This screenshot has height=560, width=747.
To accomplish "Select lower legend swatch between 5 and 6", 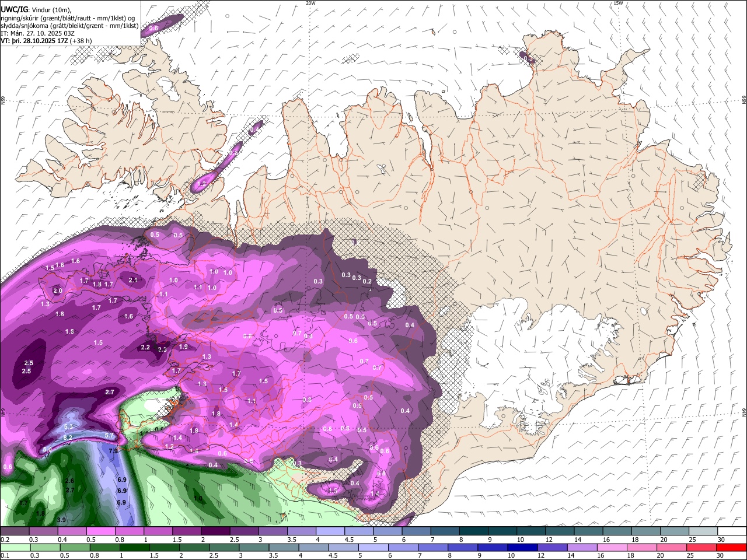I will click(x=373, y=547).
